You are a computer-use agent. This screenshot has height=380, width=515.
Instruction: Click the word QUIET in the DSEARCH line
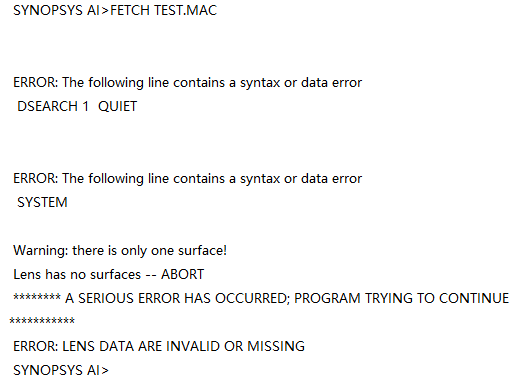pos(117,106)
